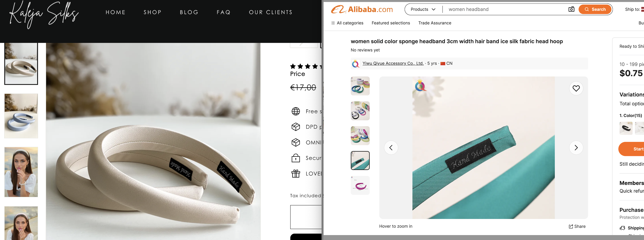This screenshot has width=644, height=240.
Task: Click the globe free shipping icon
Action: coord(296,111)
